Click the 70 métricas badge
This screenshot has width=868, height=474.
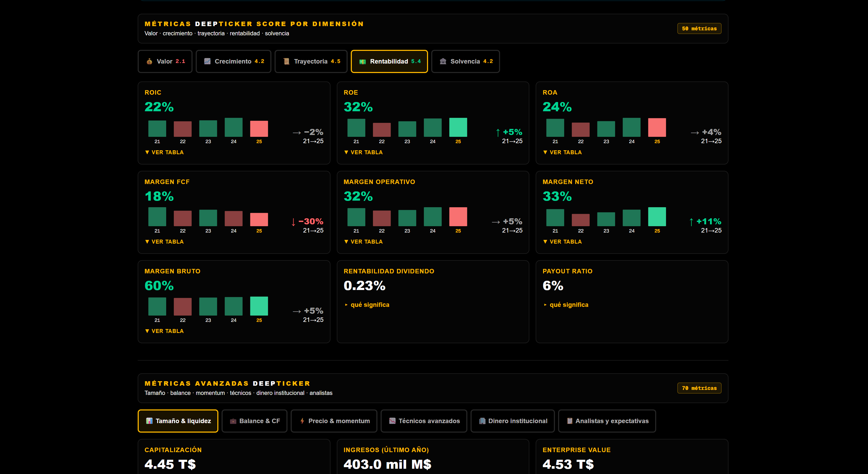[699, 388]
